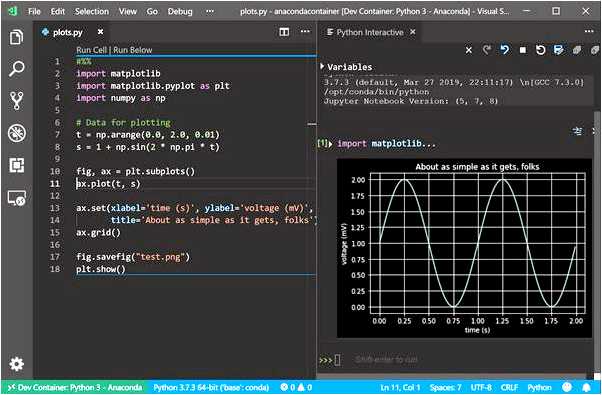Click the sine wave plot output image

(464, 248)
